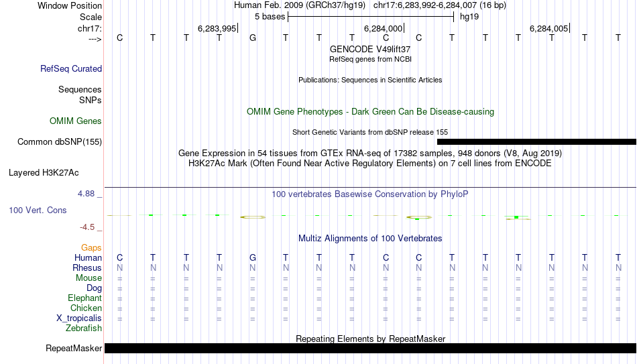
Task: Click the hg19 label beside the scale bar
Action: [x=469, y=17]
